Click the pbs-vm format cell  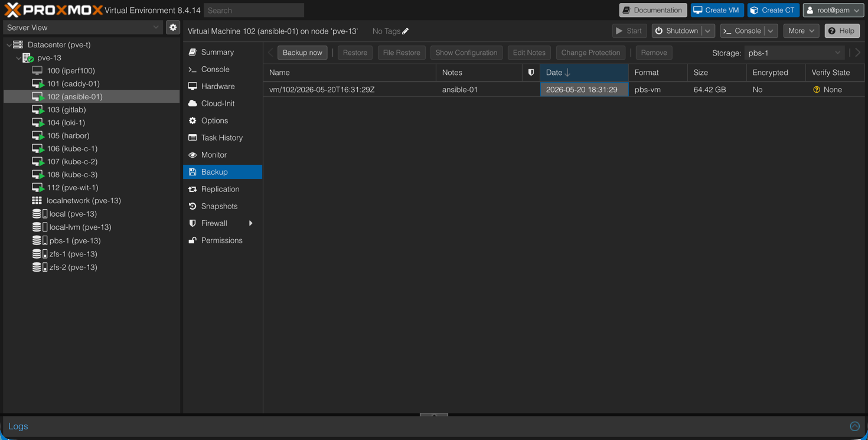click(658, 90)
